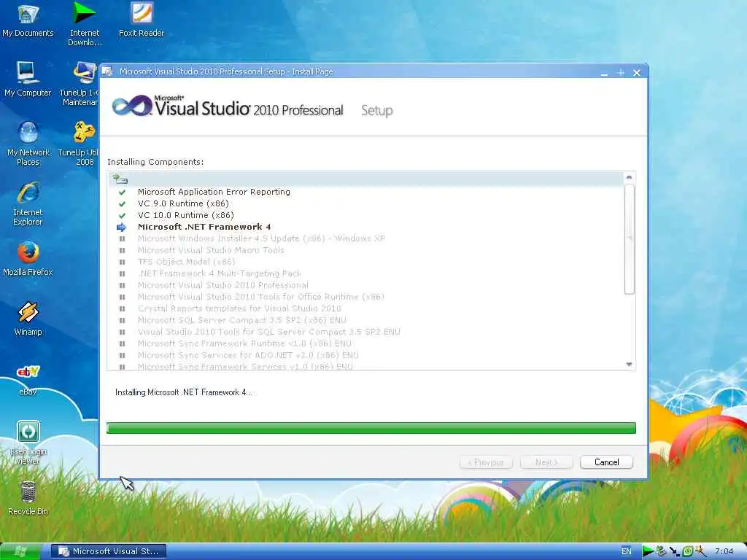Select the .NET Framework 4 Multi-Targeting Pack row
This screenshot has width=747, height=560.
[365, 274]
